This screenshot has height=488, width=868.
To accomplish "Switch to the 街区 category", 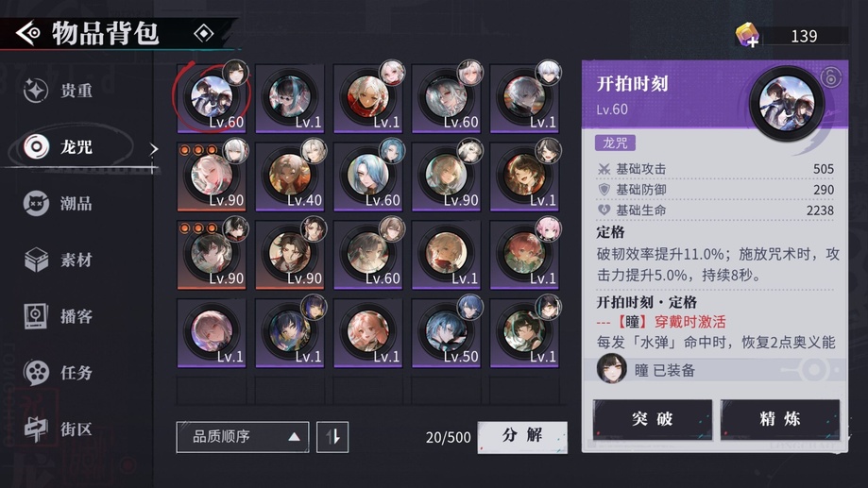I will click(x=59, y=429).
